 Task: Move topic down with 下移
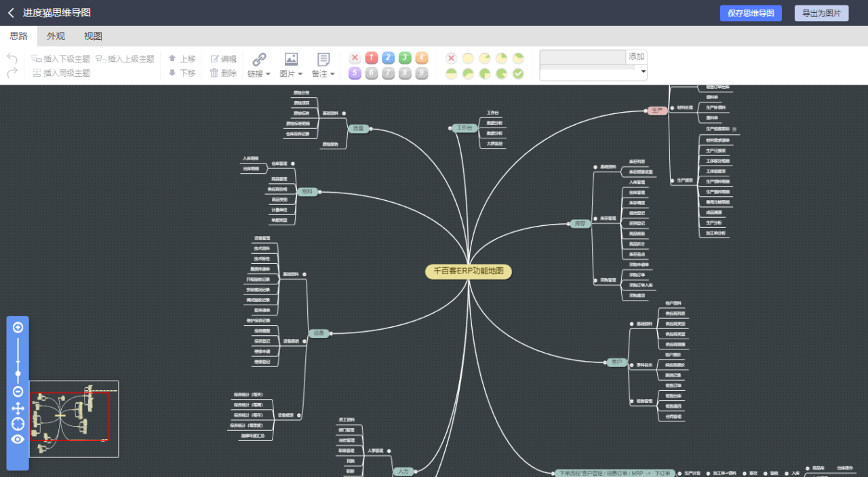(x=182, y=73)
